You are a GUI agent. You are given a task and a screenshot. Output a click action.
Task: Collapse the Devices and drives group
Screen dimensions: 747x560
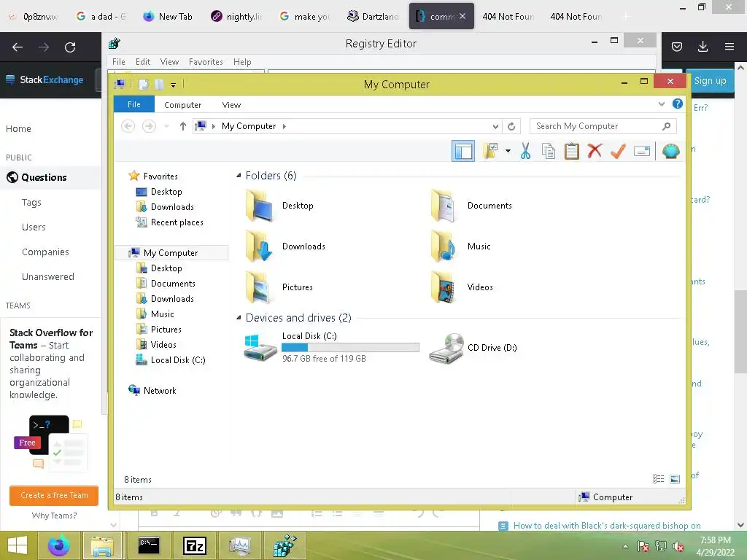[x=239, y=318]
